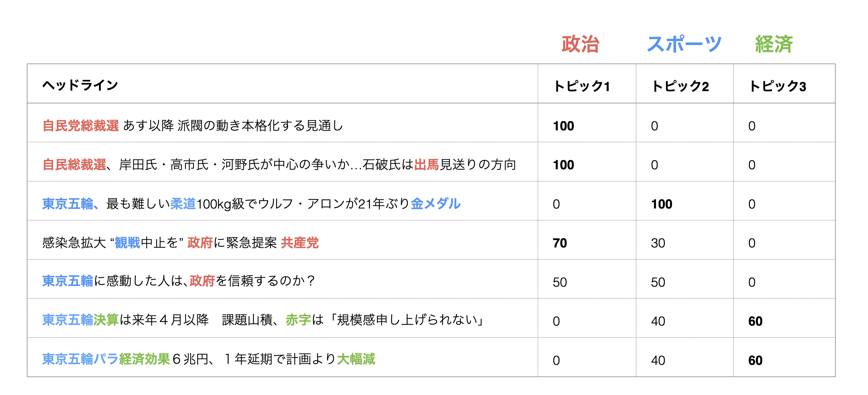The width and height of the screenshot is (868, 395).
Task: Click the bold 70 value in トピック1
Action: [560, 243]
